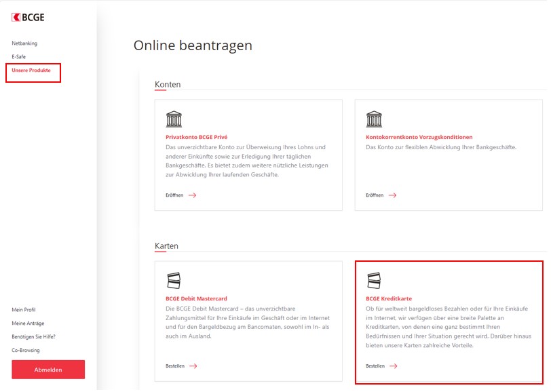
Task: Click Eröffnen under Kontokorrentkonto Vorzugskonditionen
Action: click(375, 195)
